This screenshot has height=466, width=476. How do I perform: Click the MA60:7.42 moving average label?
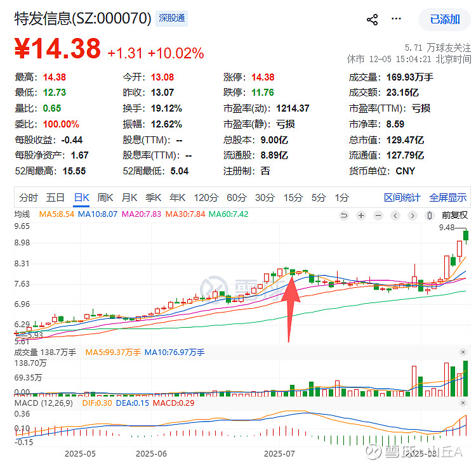pos(228,214)
